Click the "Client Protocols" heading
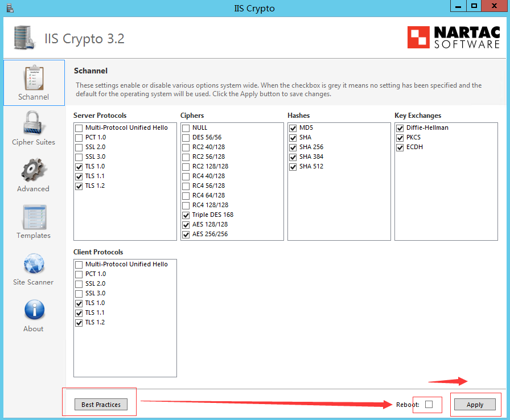Image resolution: width=510 pixels, height=420 pixels. (x=98, y=252)
